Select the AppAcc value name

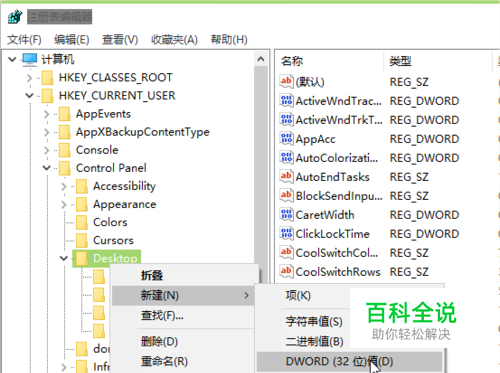pyautogui.click(x=316, y=139)
